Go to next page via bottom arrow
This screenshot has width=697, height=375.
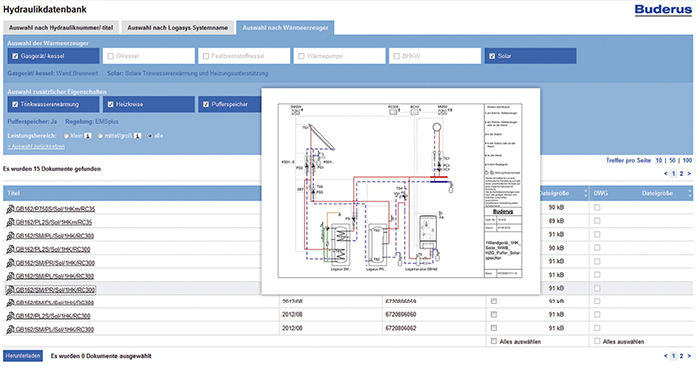point(689,356)
